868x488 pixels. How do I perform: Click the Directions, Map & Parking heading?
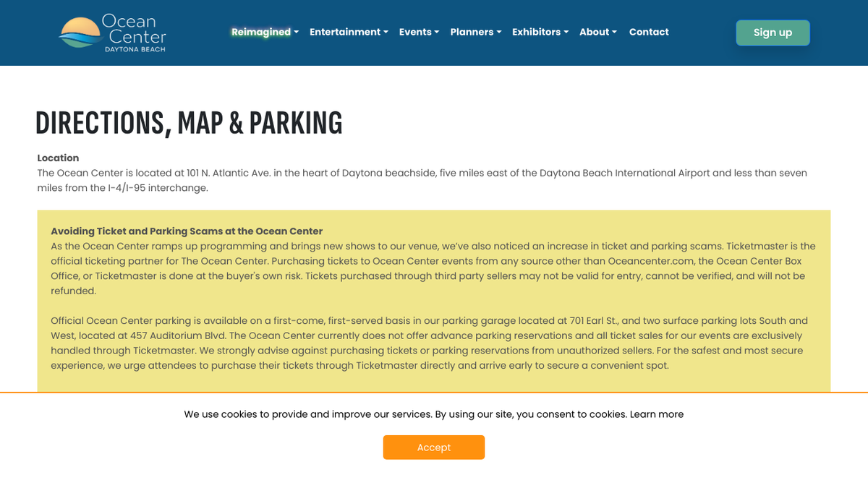189,124
